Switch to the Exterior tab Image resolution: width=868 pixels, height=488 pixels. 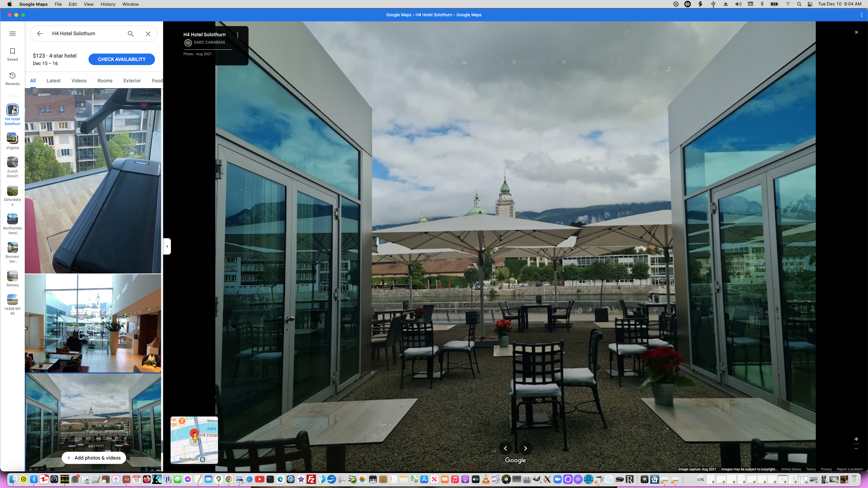[x=132, y=81]
